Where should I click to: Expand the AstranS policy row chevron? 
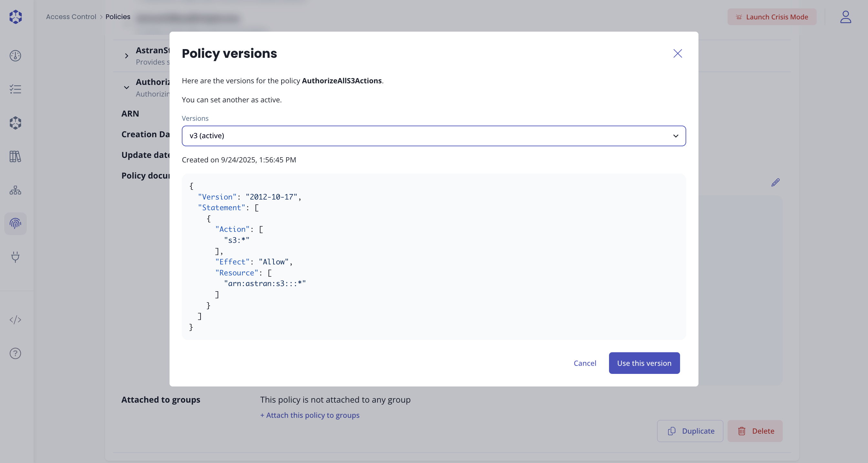coord(126,56)
